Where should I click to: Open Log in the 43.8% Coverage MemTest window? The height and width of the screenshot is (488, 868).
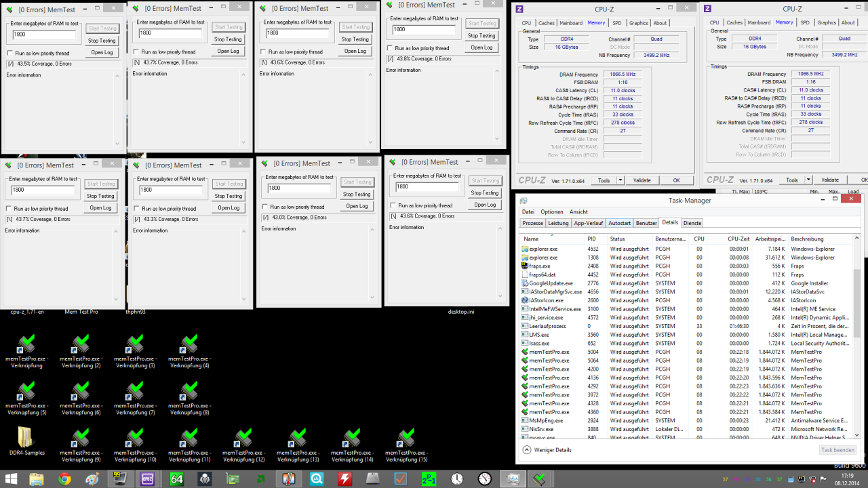482,47
